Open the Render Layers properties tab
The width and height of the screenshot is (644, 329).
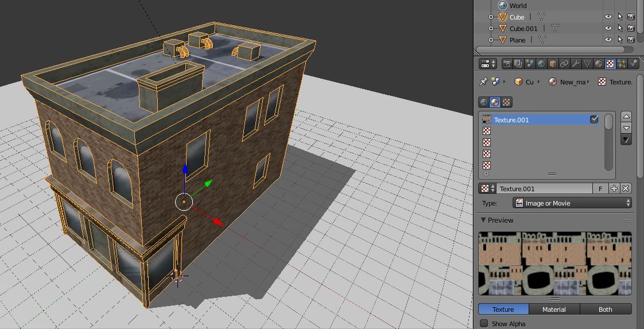pyautogui.click(x=518, y=64)
